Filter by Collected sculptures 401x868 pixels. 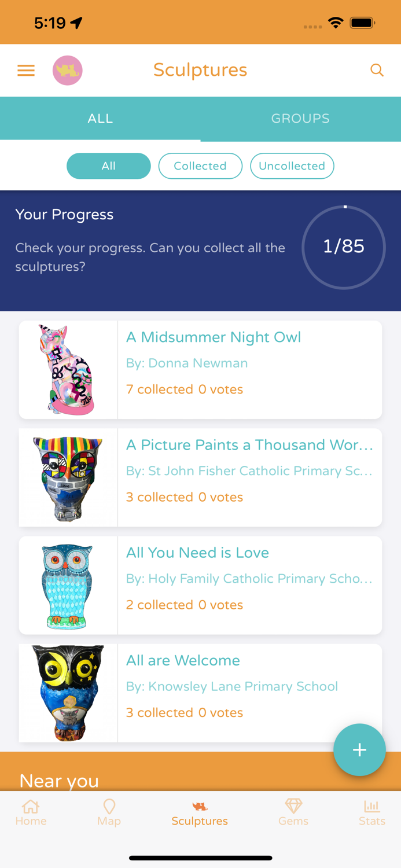click(x=200, y=166)
